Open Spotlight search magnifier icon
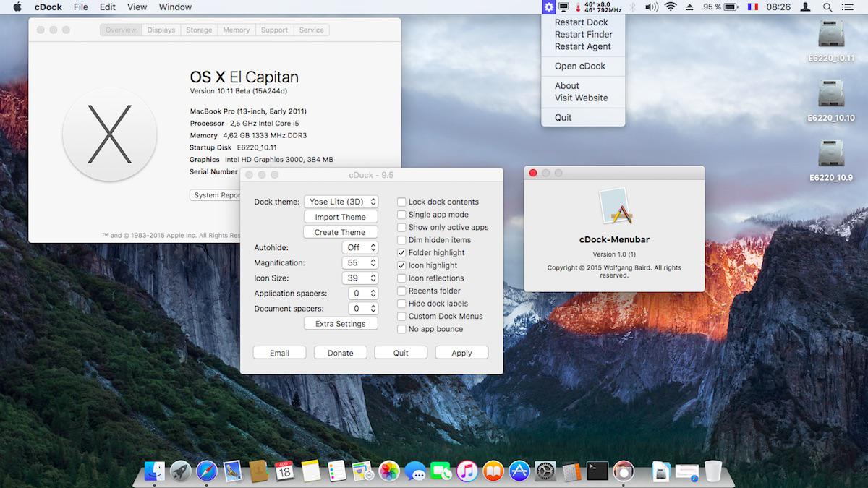 [x=827, y=7]
